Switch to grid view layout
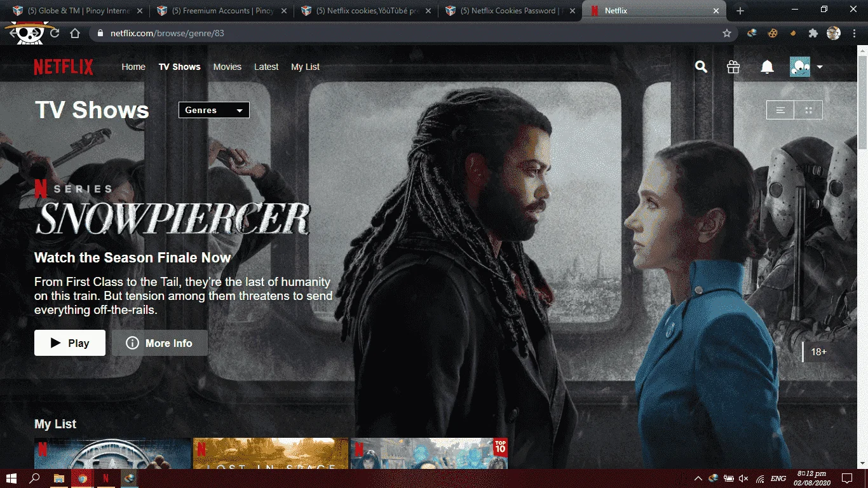868x488 pixels. point(808,110)
